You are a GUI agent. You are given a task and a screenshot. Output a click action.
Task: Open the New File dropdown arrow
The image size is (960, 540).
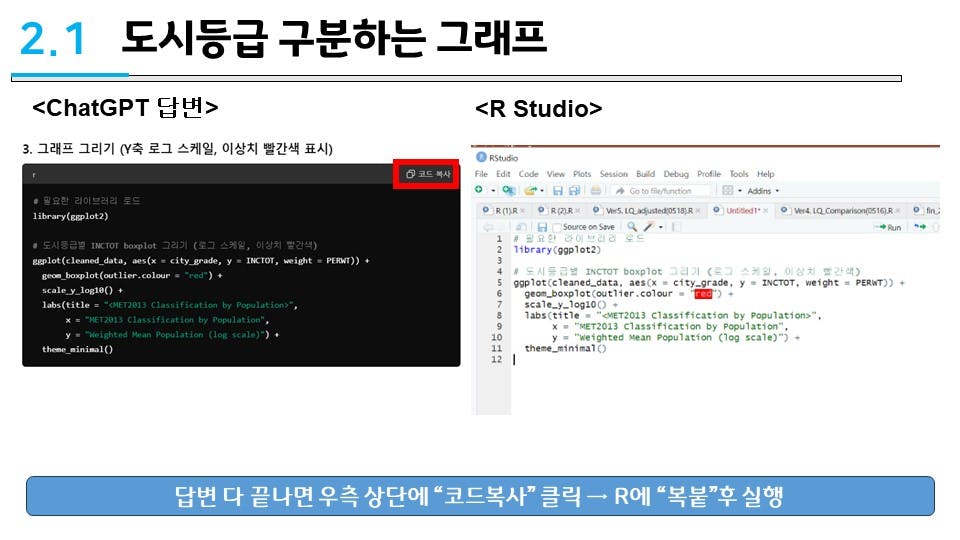pos(493,190)
